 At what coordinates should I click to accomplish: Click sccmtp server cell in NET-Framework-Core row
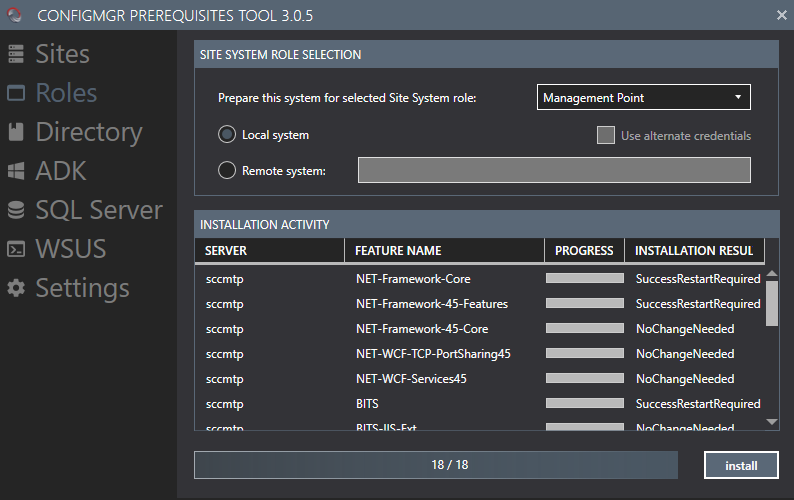[x=224, y=279]
